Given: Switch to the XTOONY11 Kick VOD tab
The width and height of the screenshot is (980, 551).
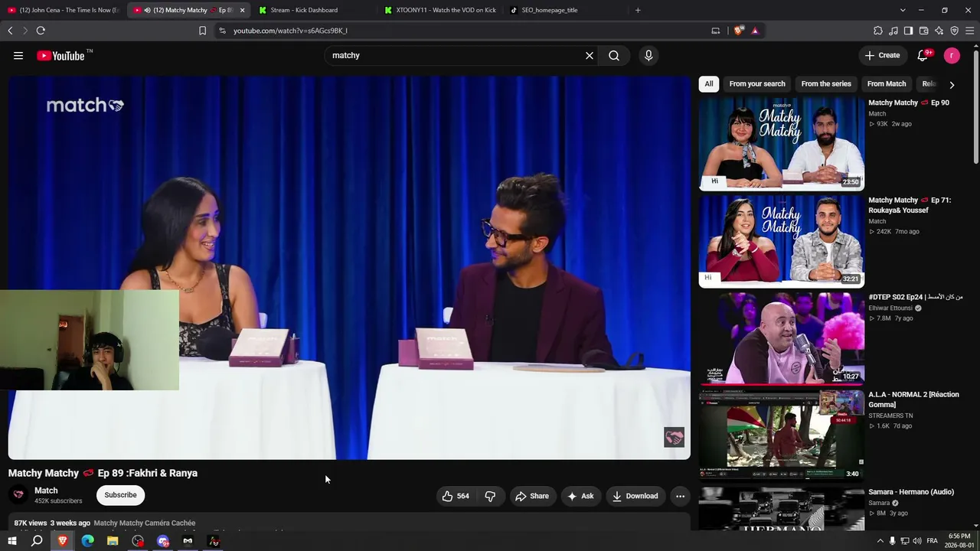Looking at the screenshot, I should click(439, 10).
